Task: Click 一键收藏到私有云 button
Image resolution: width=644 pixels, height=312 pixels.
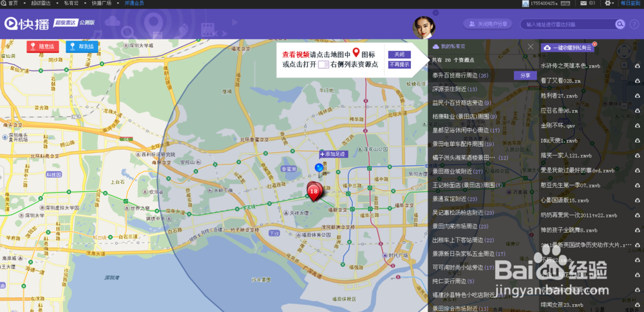Action: coord(567,48)
